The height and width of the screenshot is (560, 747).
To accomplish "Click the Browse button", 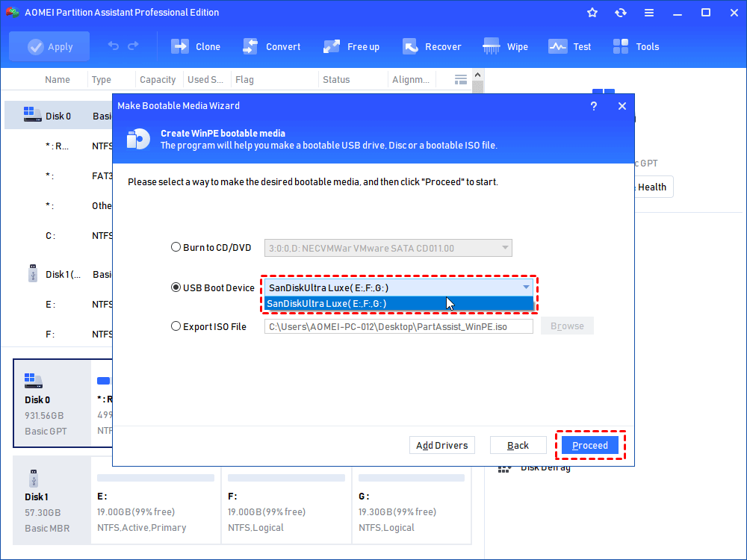I will click(567, 326).
